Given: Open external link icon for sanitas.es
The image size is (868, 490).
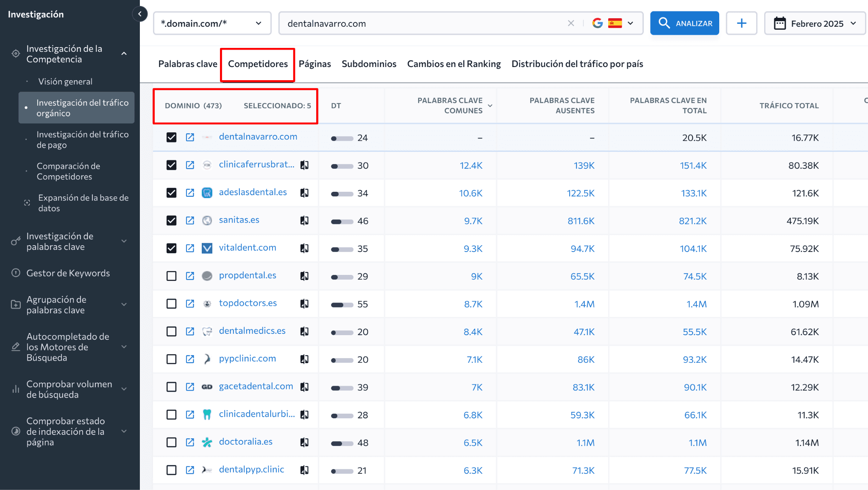Looking at the screenshot, I should 190,220.
